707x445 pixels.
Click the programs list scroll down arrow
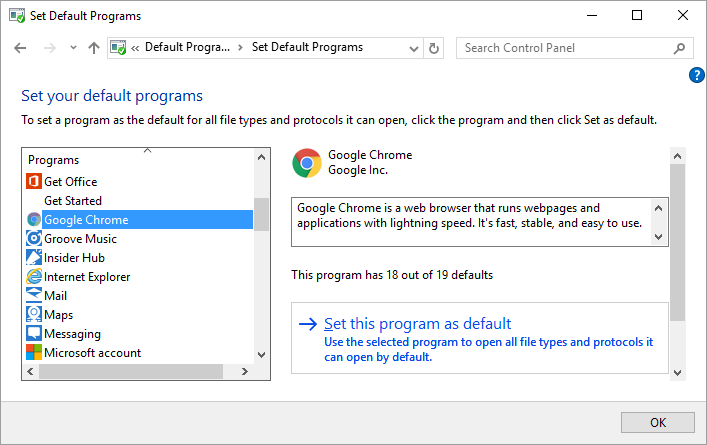[262, 355]
